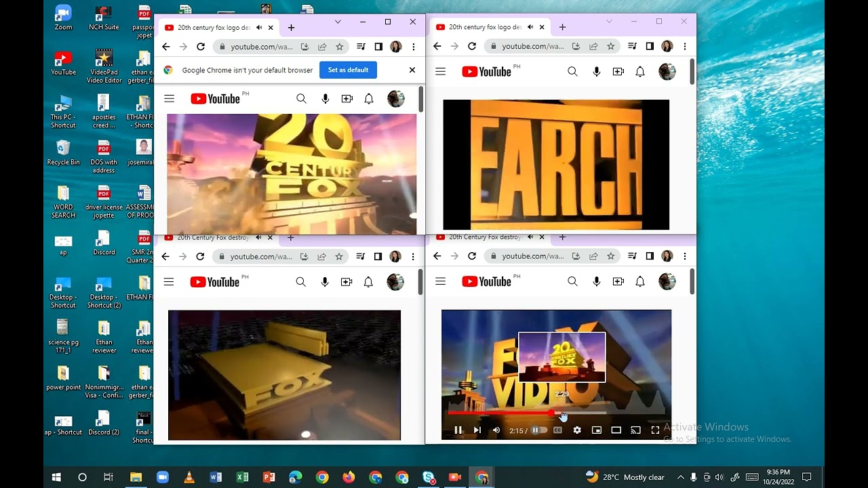Screen dimensions: 868x488
Task: Dismiss the default browser banner
Action: coord(412,70)
